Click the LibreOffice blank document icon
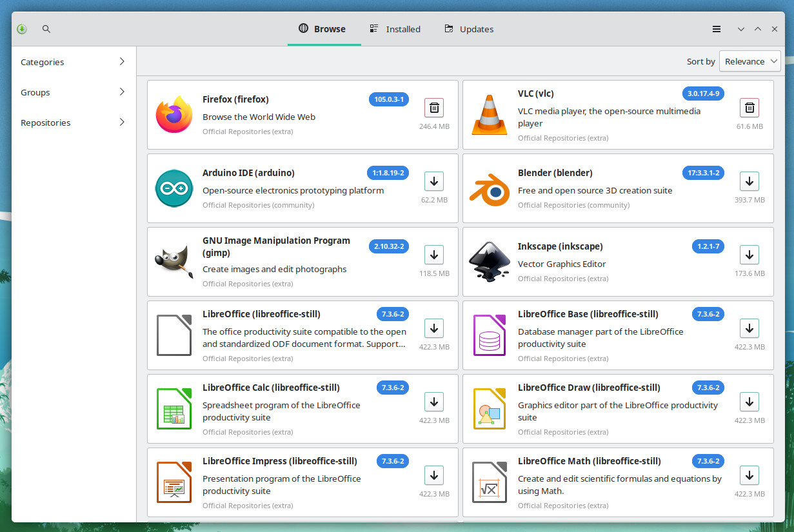This screenshot has height=532, width=794. pos(174,335)
